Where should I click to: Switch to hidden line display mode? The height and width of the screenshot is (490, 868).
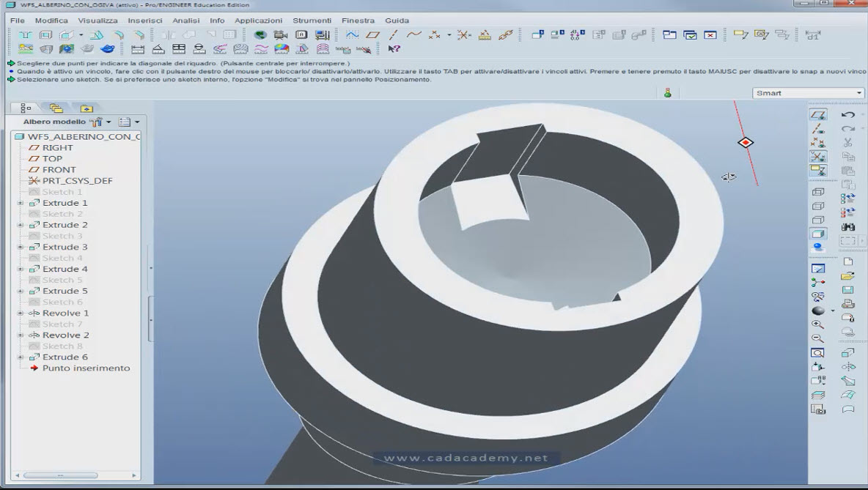coord(817,206)
